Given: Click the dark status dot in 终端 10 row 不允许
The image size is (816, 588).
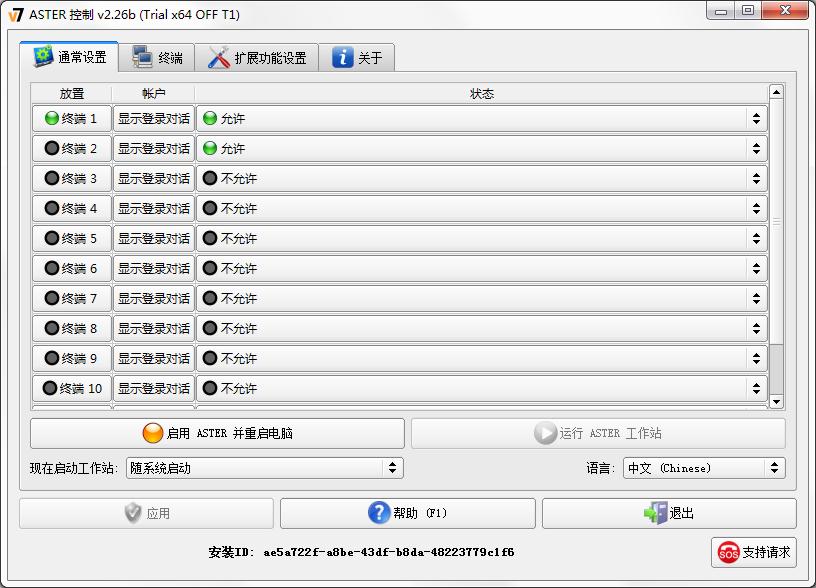Looking at the screenshot, I should click(x=210, y=388).
